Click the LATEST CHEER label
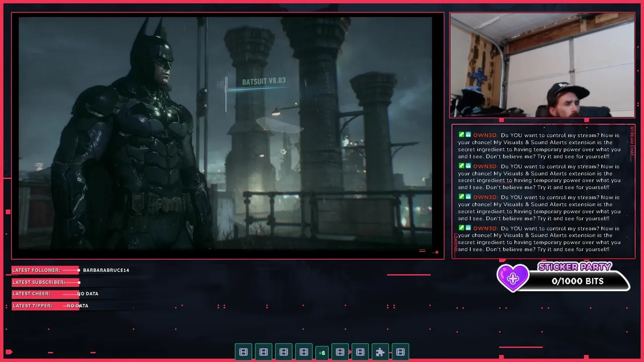644x362 pixels. point(31,294)
